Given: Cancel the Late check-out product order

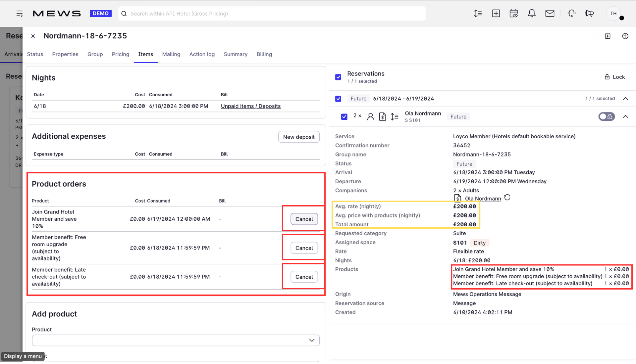Looking at the screenshot, I should click(x=304, y=277).
